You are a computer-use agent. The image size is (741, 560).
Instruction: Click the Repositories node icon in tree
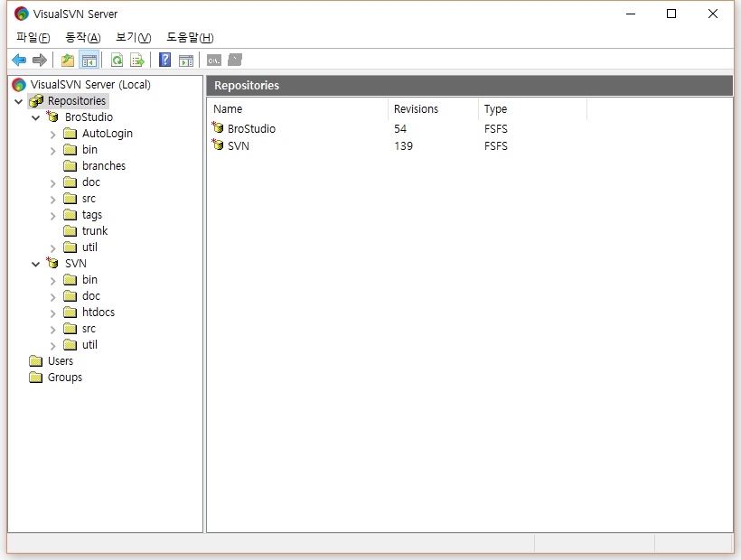36,100
